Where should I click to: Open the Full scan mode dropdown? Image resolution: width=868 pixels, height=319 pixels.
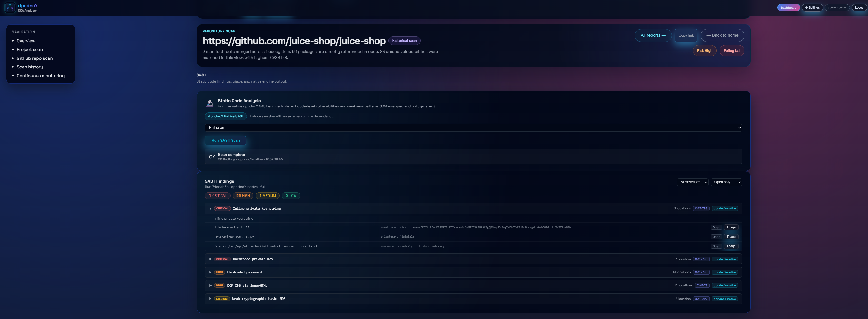click(x=473, y=128)
